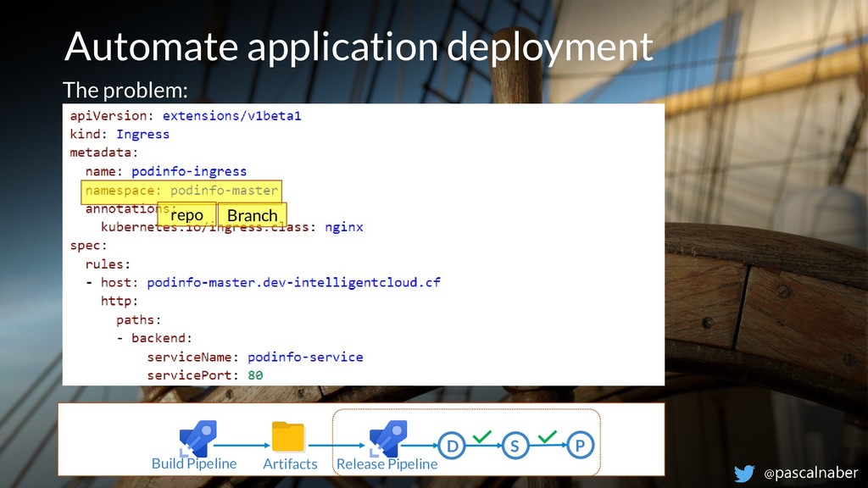
Task: Click the Build Pipeline label
Action: pos(194,463)
